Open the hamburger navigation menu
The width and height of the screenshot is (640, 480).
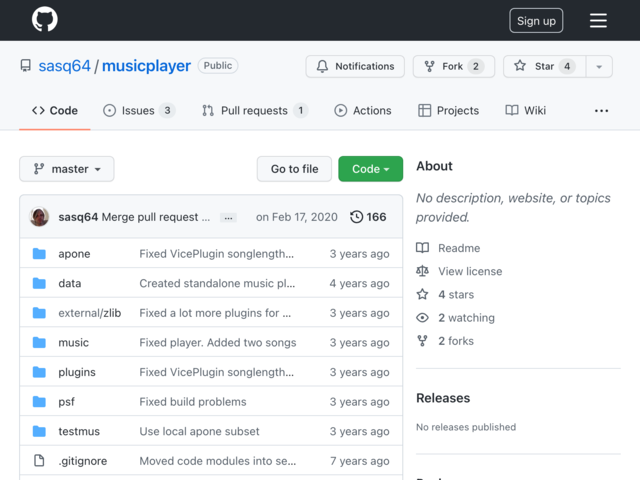pyautogui.click(x=598, y=20)
